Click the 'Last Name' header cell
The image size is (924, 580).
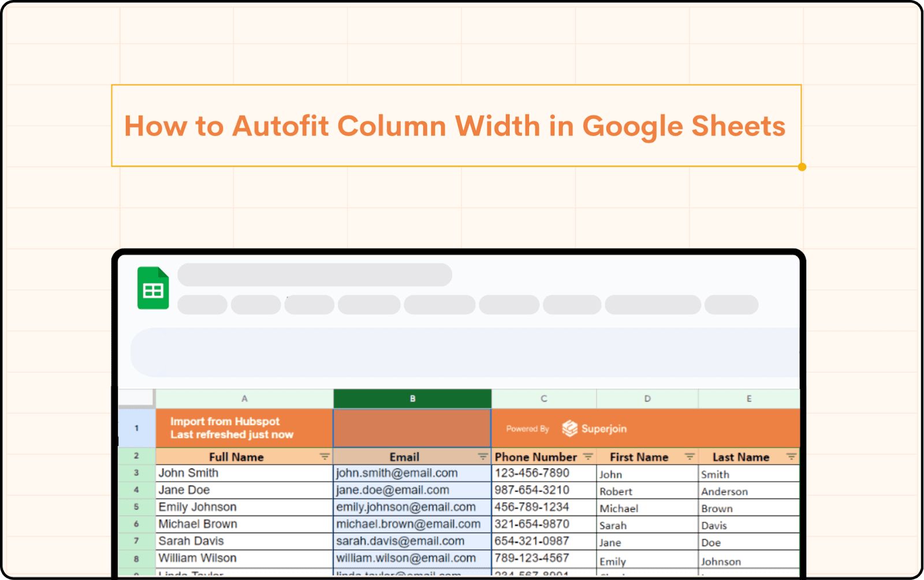[x=749, y=456]
